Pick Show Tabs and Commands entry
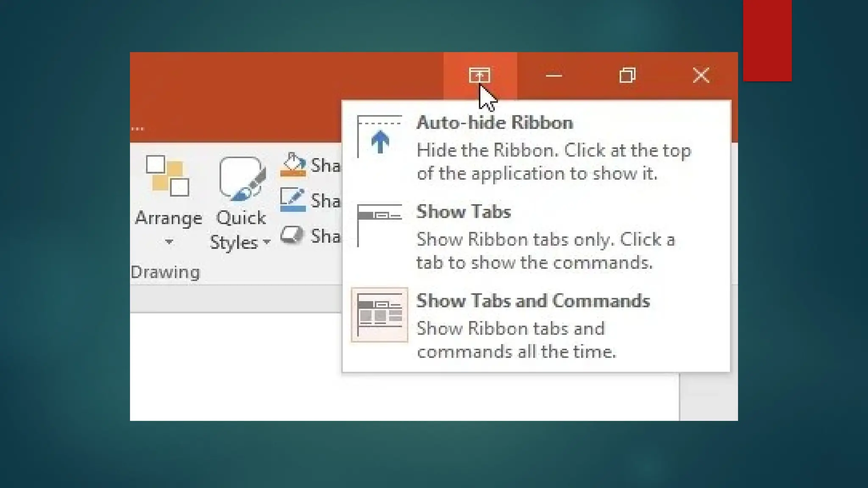 pos(533,301)
